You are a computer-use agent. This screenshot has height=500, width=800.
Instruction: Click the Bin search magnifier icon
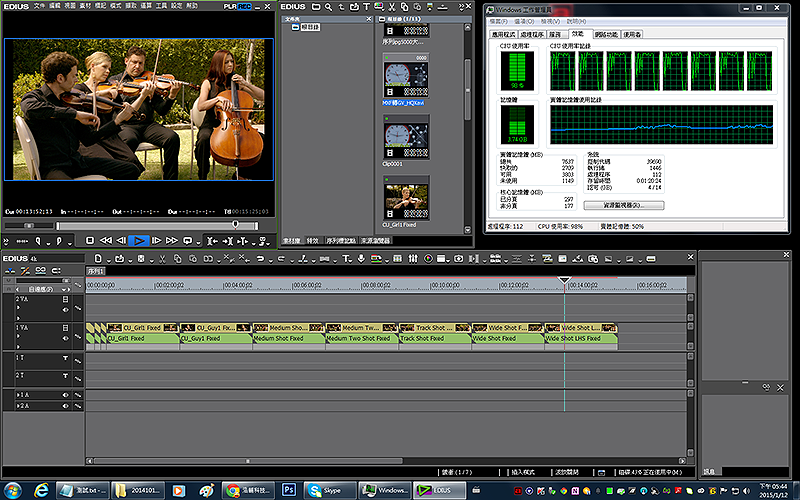pos(329,7)
